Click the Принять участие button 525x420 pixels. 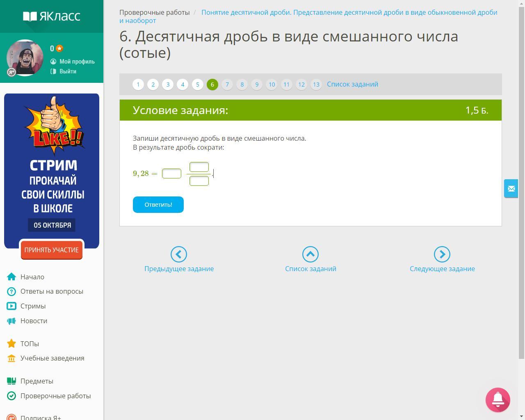[52, 250]
